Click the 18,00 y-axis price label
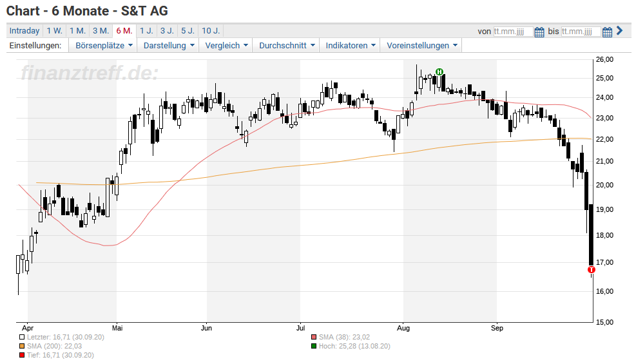The image size is (636, 364). click(604, 236)
